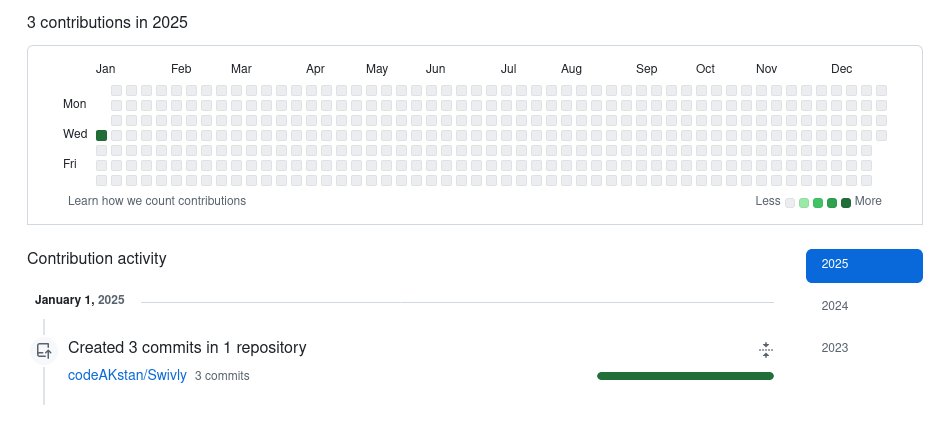Open the "3 commits" link next to Swivly
Viewport: 952px width, 422px height.
pyautogui.click(x=222, y=377)
